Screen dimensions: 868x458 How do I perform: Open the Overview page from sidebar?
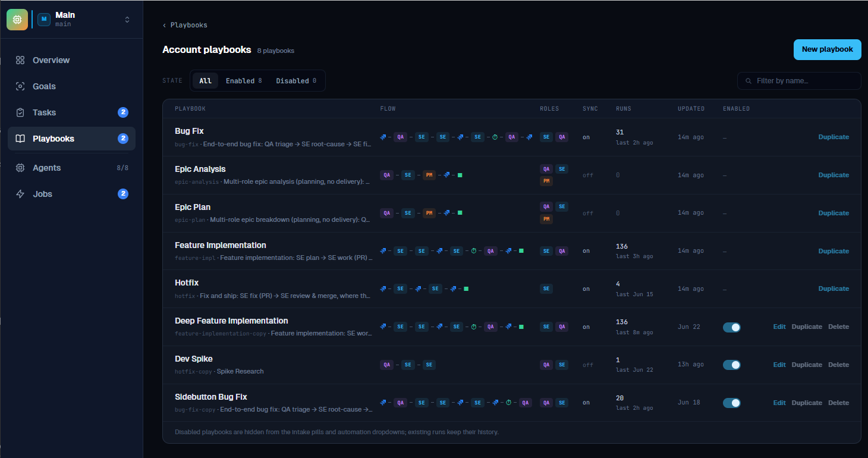71,60
